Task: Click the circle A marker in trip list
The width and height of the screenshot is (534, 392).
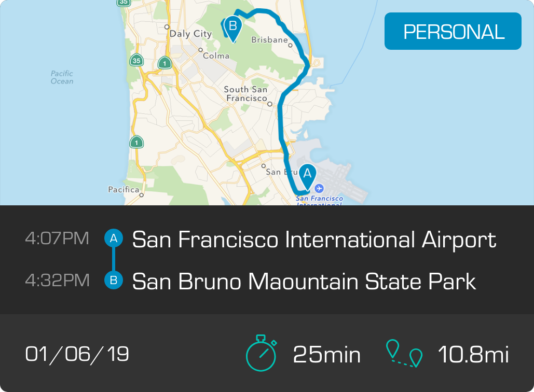Action: (x=114, y=238)
